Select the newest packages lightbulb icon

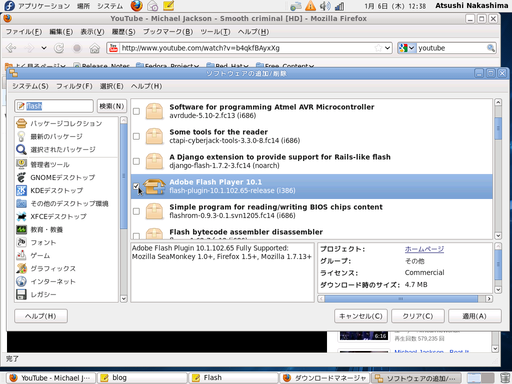pyautogui.click(x=21, y=136)
